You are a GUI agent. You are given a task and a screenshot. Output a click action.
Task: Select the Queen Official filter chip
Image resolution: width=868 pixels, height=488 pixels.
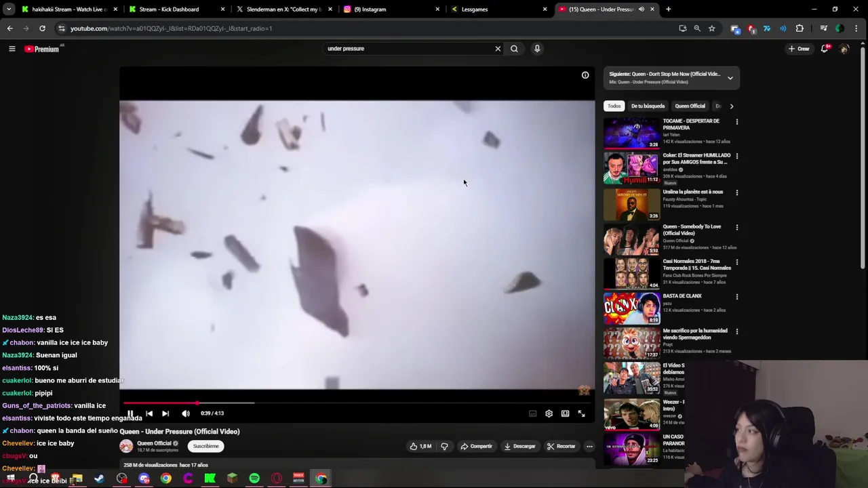pyautogui.click(x=690, y=106)
